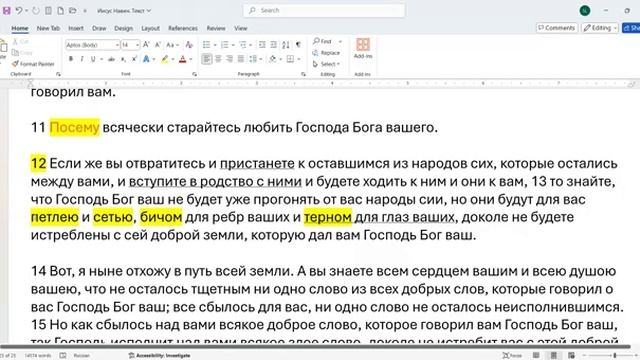Image resolution: width=640 pixels, height=360 pixels.
Task: Click the Open file folder icon
Action: (73, 11)
